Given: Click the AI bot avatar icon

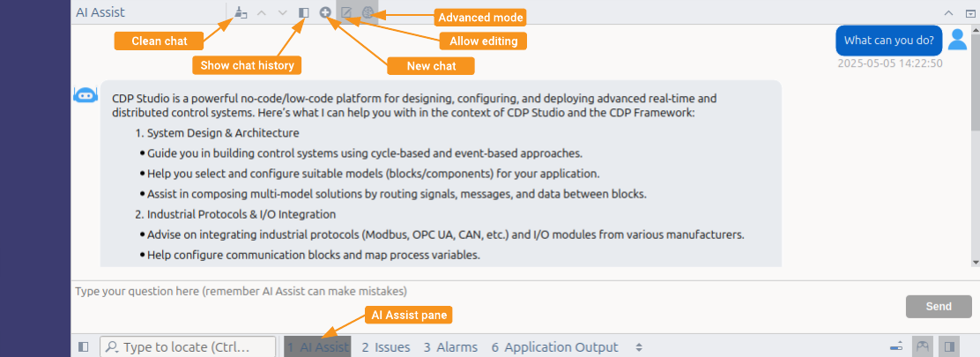Looking at the screenshot, I should [85, 95].
